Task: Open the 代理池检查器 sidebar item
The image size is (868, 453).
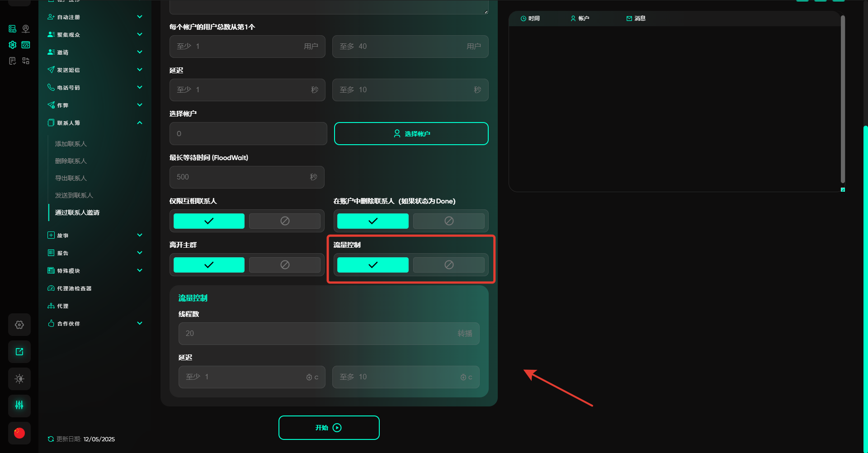Action: point(74,288)
